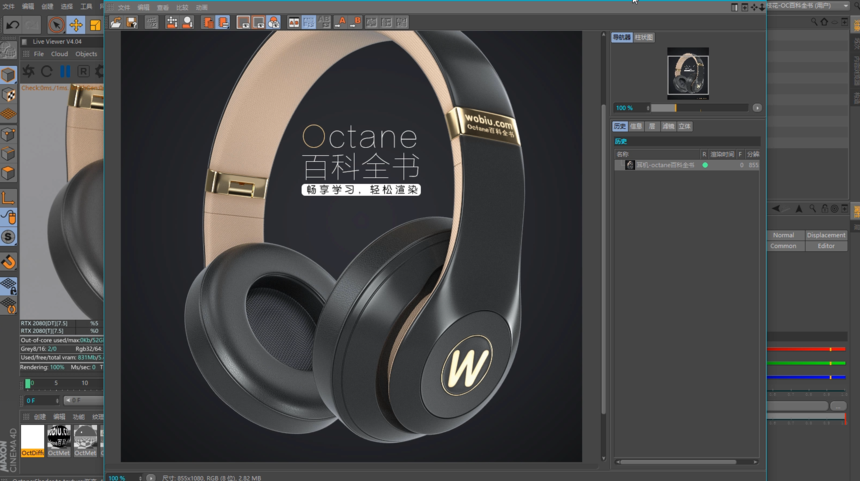860x481 pixels.
Task: Switch to Points mode cube icon
Action: 8,134
